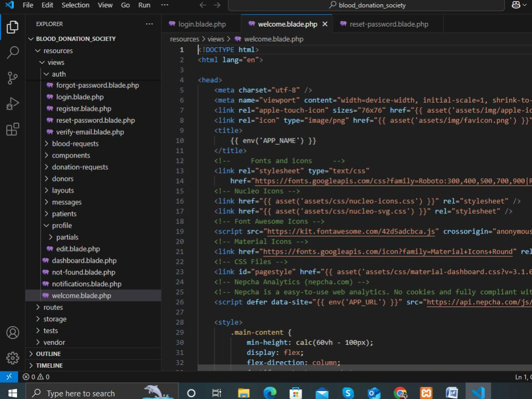The width and height of the screenshot is (532, 399).
Task: Click the remote window status icon
Action: [x=9, y=377]
